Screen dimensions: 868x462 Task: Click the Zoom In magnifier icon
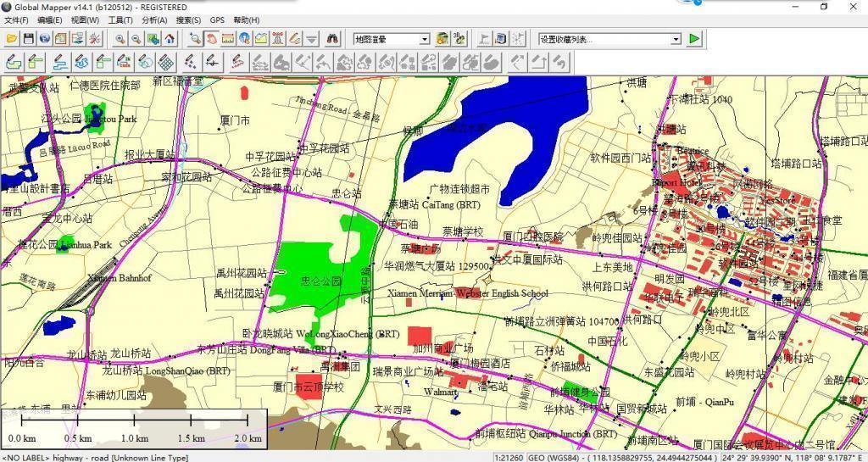120,39
